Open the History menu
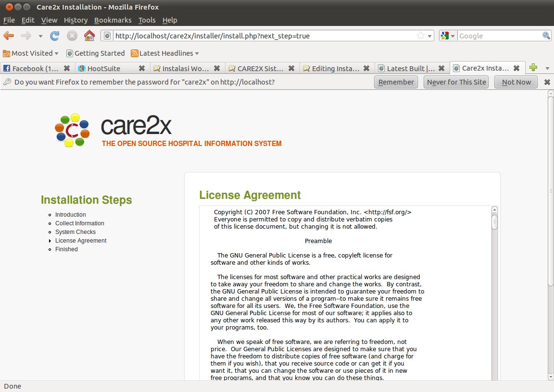554x392 pixels. tap(76, 20)
